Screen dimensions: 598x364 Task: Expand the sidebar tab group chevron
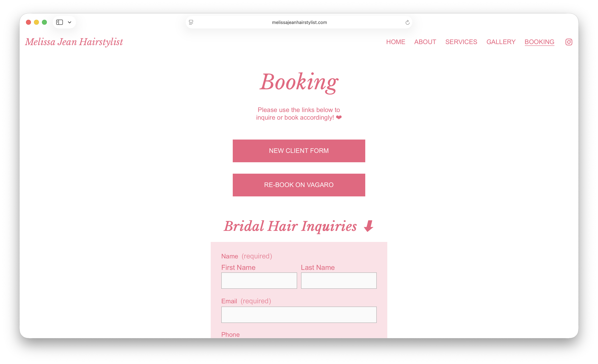coord(70,22)
